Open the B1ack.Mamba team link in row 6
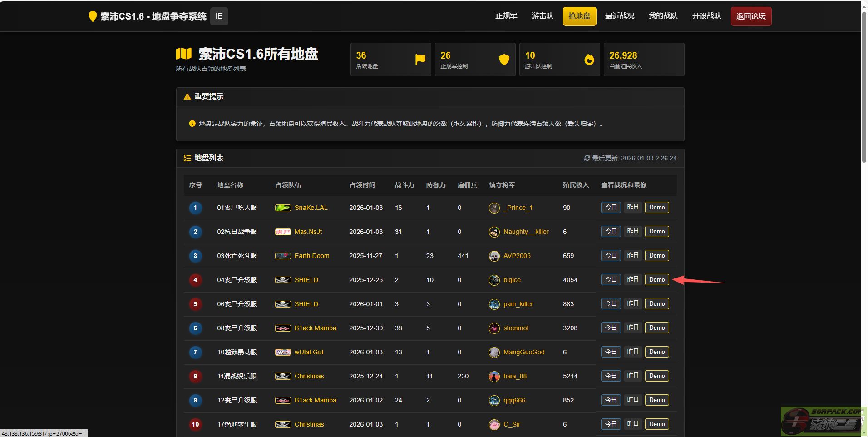Screen dimensions: 868x437 [x=315, y=328]
